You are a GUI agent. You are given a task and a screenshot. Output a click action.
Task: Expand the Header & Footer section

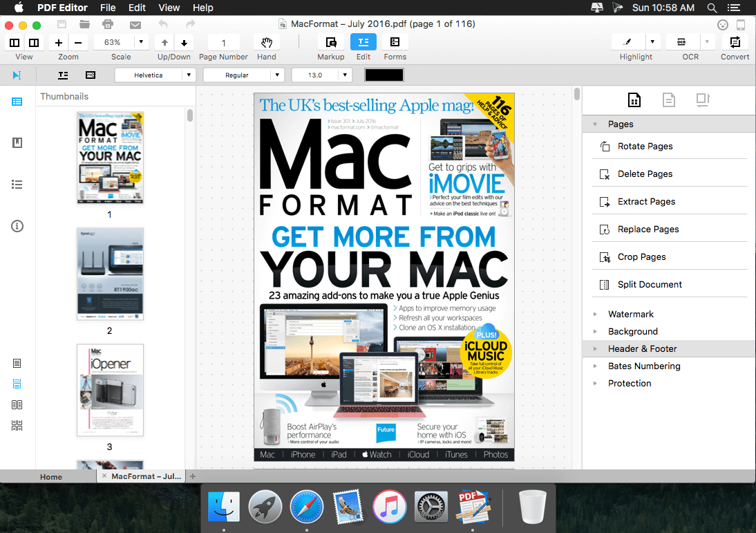pyautogui.click(x=595, y=348)
